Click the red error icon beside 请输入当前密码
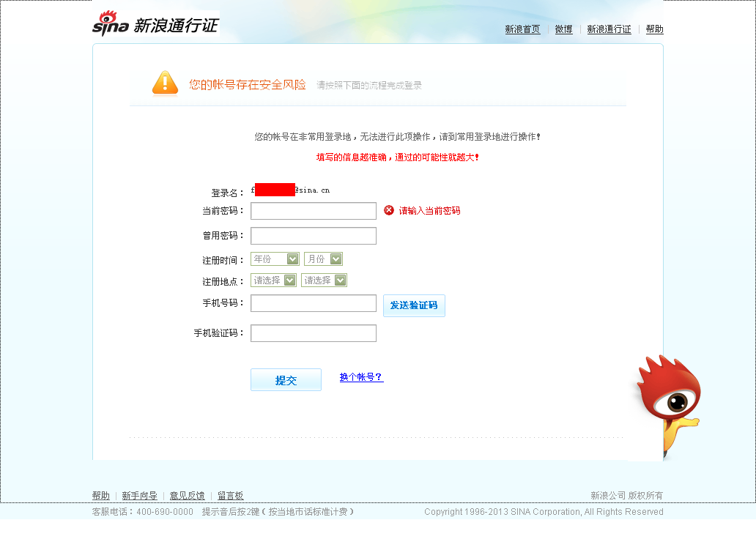Image resolution: width=756 pixels, height=550 pixels. [x=388, y=210]
